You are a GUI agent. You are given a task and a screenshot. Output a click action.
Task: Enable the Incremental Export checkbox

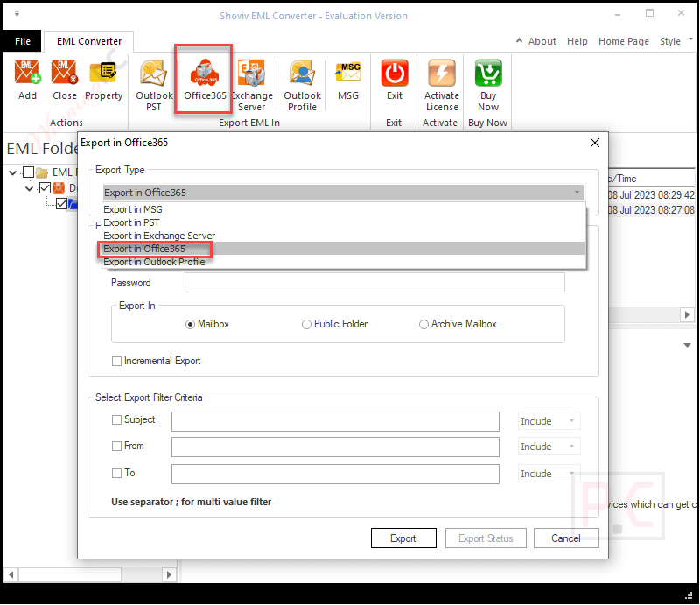coord(116,361)
